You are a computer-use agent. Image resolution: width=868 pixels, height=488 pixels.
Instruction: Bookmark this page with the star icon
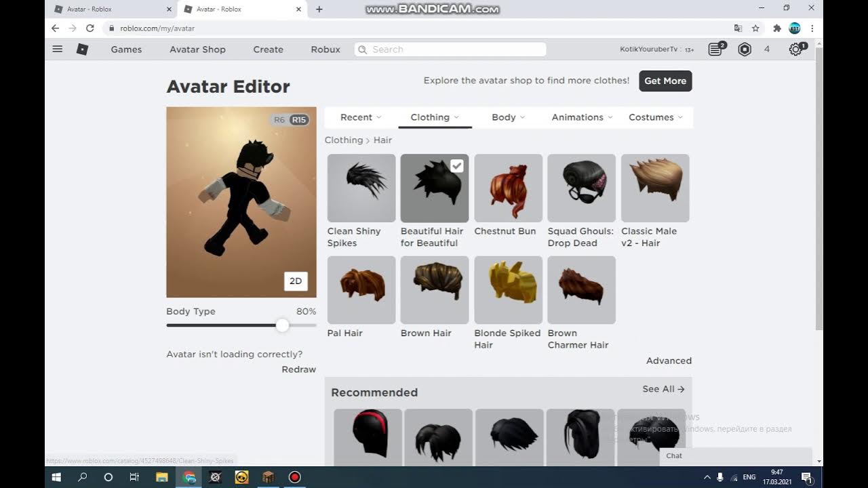coord(755,28)
